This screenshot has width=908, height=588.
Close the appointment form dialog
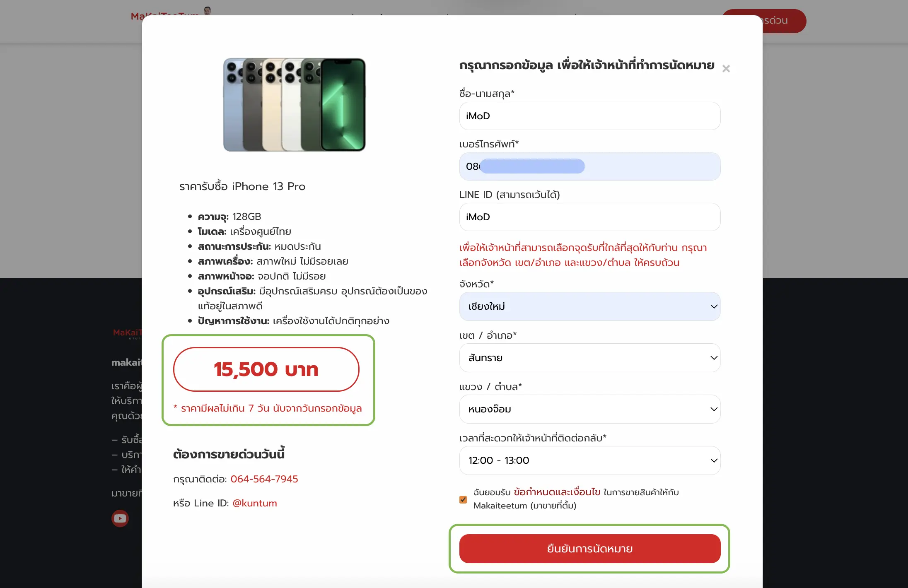coord(726,69)
